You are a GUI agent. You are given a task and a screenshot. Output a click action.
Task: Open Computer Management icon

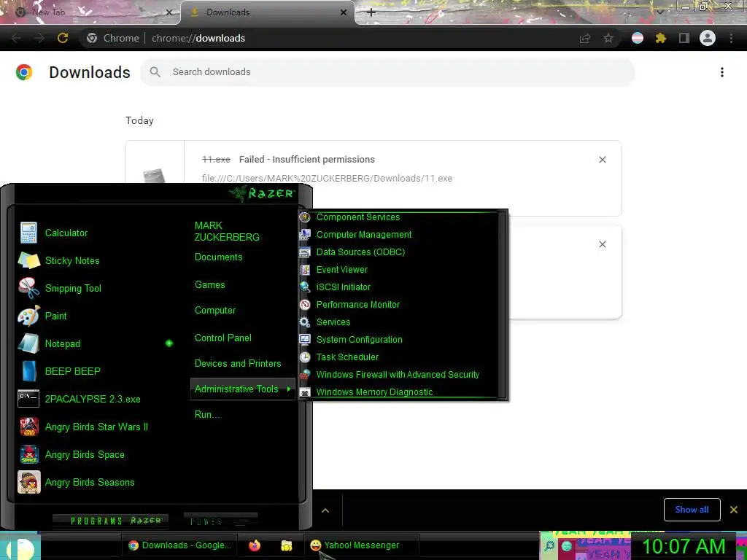coord(305,235)
